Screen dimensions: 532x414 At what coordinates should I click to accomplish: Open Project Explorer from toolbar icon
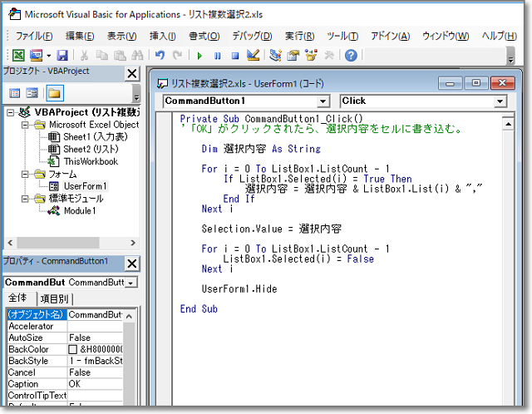[x=275, y=56]
